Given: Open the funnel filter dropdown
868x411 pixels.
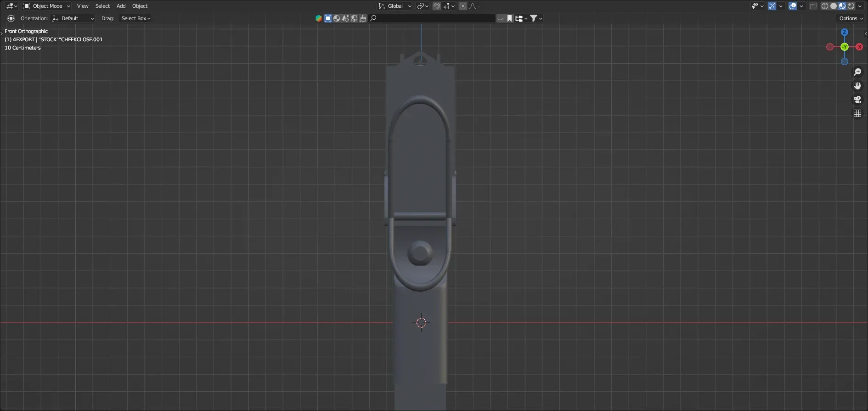Looking at the screenshot, I should pyautogui.click(x=536, y=18).
